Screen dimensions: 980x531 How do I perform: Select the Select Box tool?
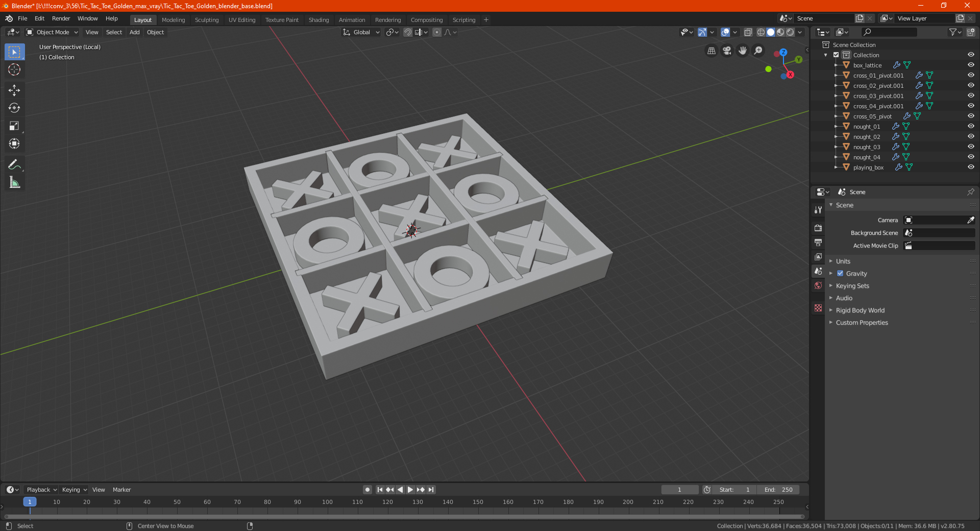coord(14,52)
